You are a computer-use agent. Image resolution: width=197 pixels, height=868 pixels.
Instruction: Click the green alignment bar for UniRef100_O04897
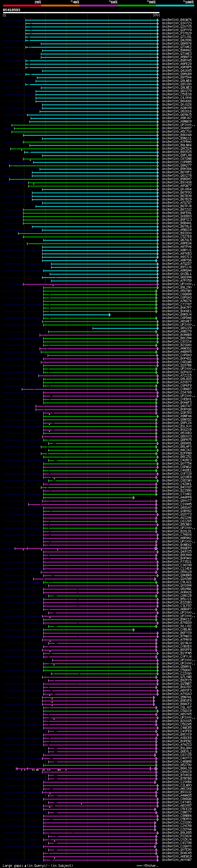(86, 128)
